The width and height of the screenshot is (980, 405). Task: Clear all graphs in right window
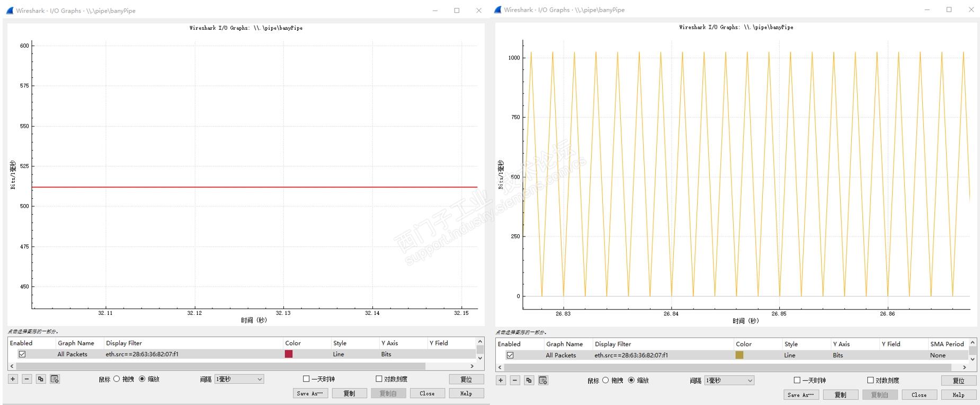(x=542, y=380)
